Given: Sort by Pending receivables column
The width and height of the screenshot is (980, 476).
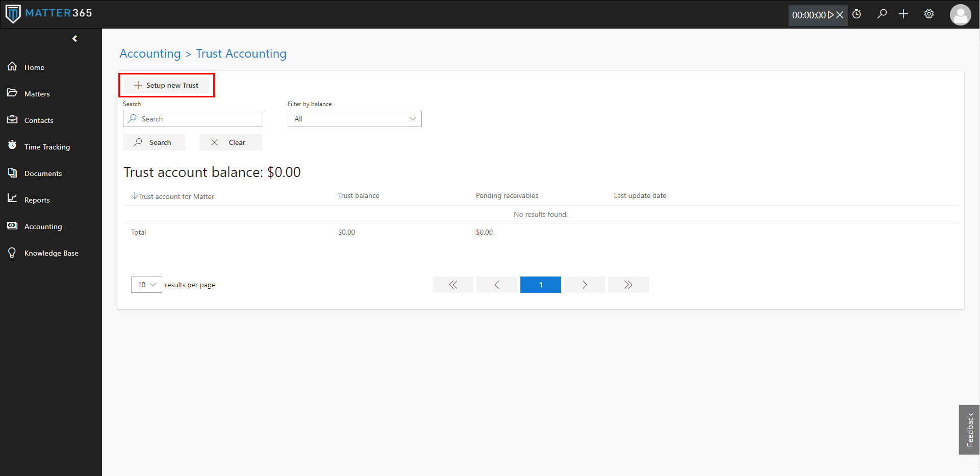Looking at the screenshot, I should pos(507,195).
